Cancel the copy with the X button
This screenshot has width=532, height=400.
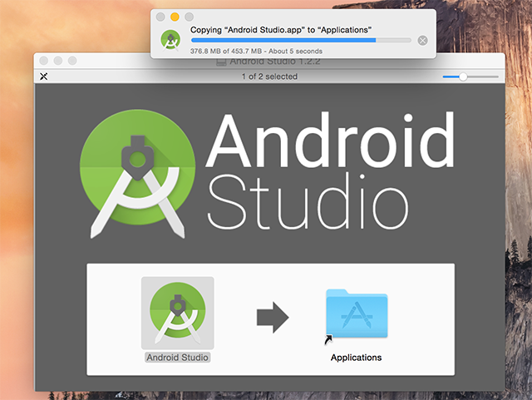(422, 41)
